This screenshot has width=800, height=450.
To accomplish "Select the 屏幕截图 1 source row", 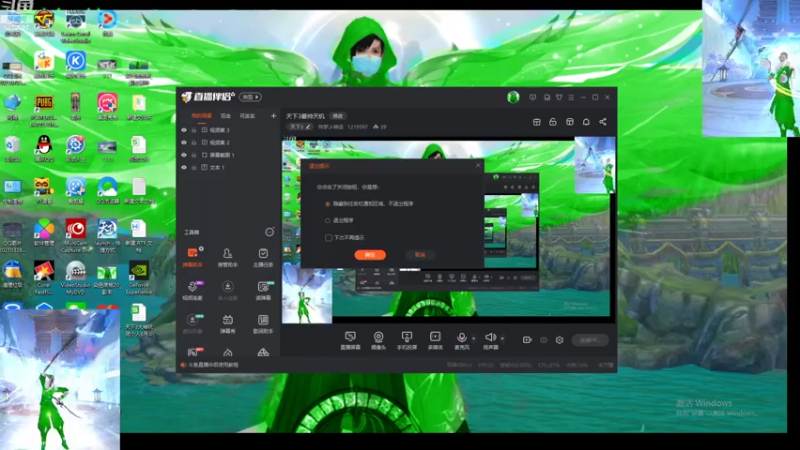I will 228,155.
